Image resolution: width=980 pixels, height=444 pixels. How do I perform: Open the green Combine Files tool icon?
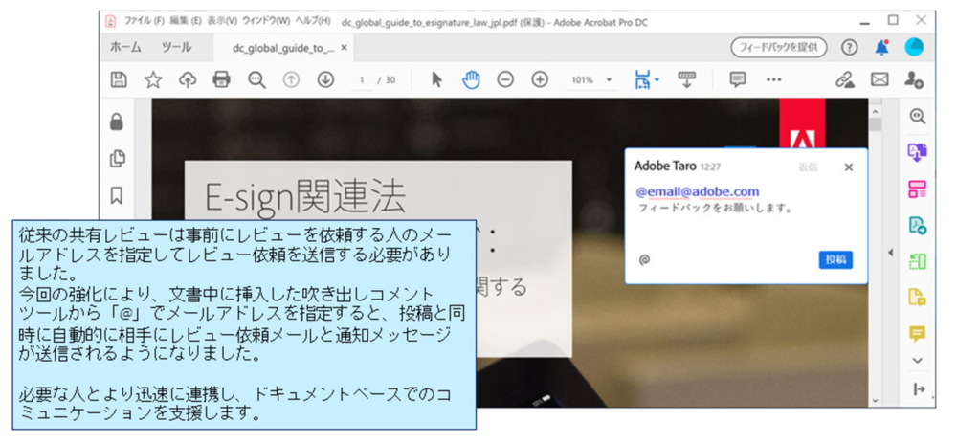918,261
